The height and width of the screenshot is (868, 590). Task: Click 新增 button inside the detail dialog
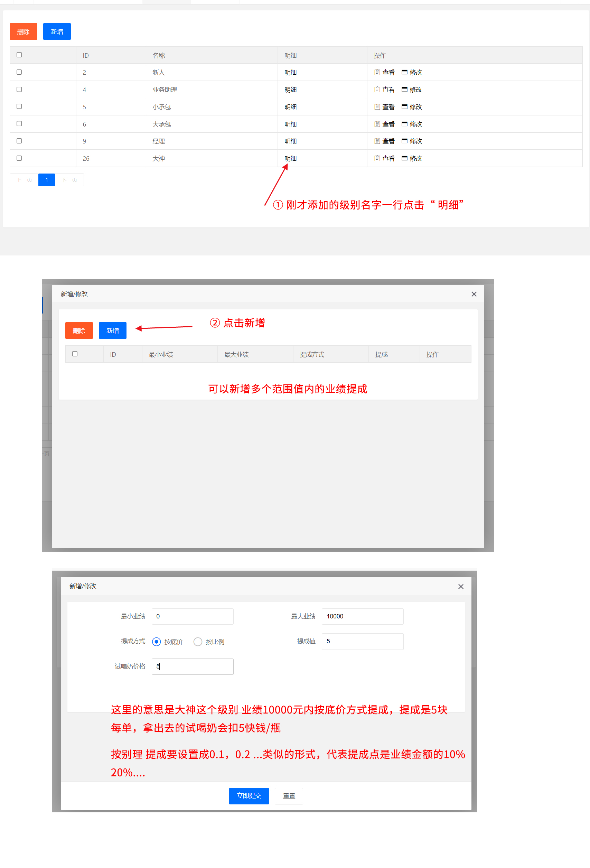point(112,330)
